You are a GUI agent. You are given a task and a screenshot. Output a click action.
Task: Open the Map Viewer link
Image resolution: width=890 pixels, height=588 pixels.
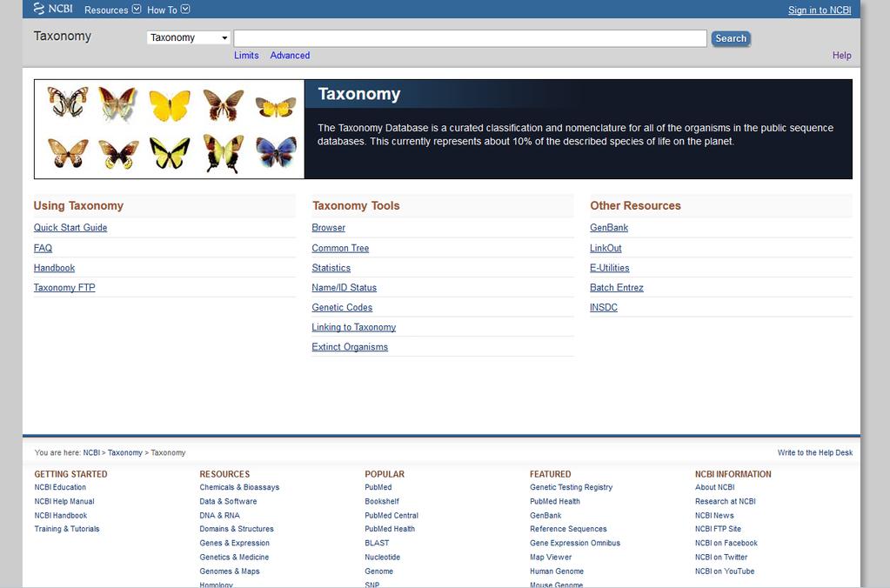point(551,558)
